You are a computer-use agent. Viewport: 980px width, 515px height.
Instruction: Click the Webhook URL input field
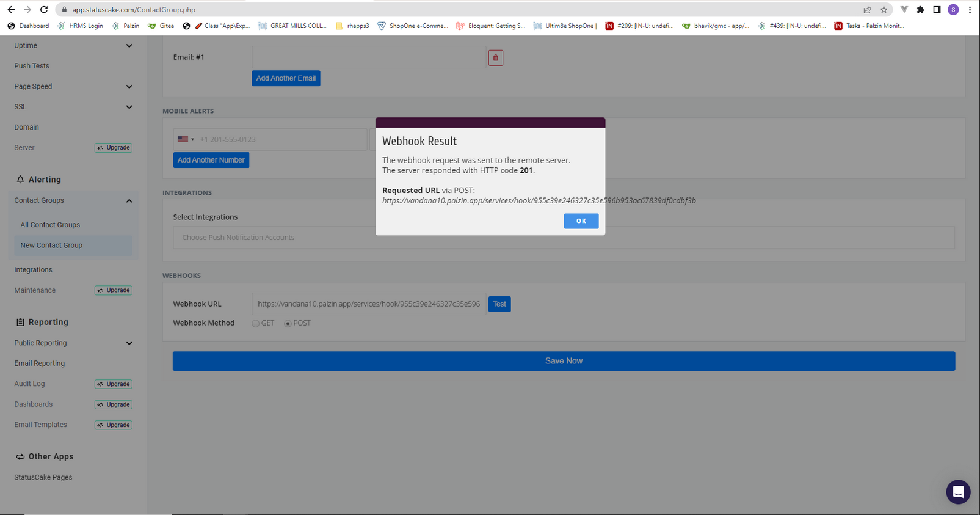(369, 304)
